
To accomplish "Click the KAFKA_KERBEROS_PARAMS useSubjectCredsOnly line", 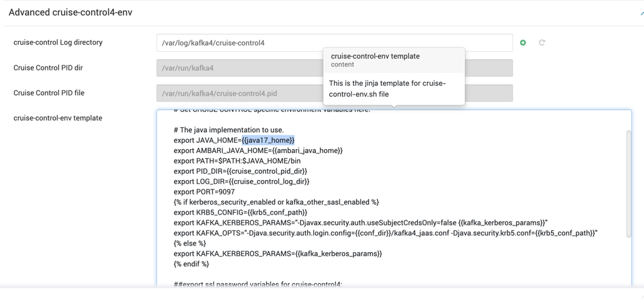I will click(361, 222).
